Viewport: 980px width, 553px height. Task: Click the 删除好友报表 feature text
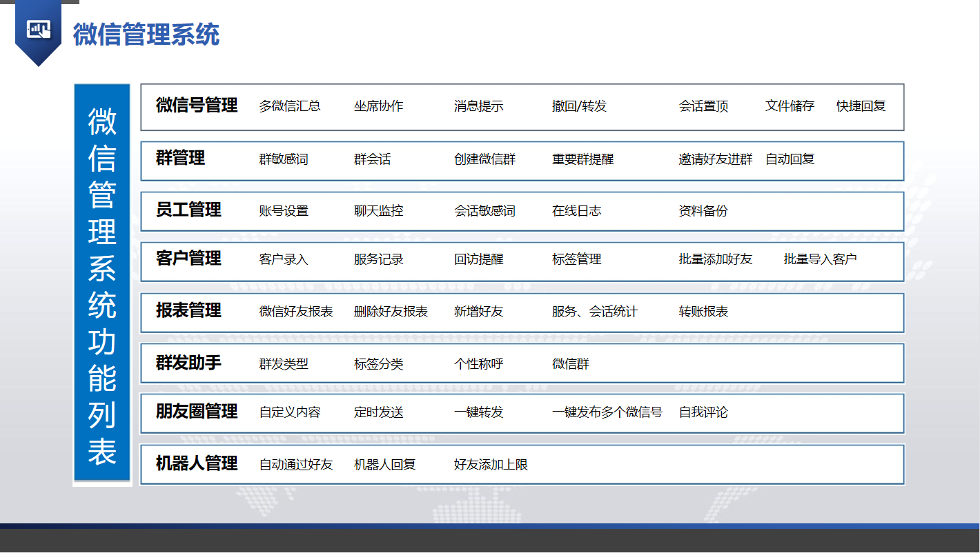391,312
